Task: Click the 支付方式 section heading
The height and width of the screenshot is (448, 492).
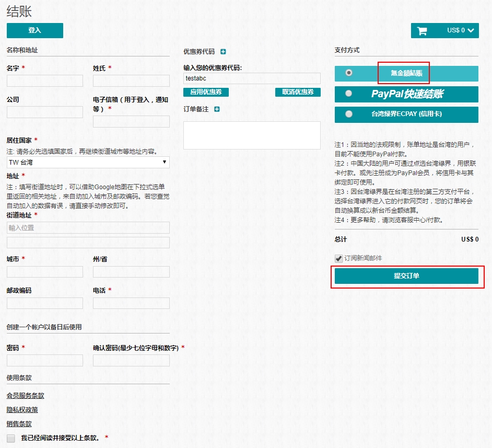Action: tap(347, 50)
